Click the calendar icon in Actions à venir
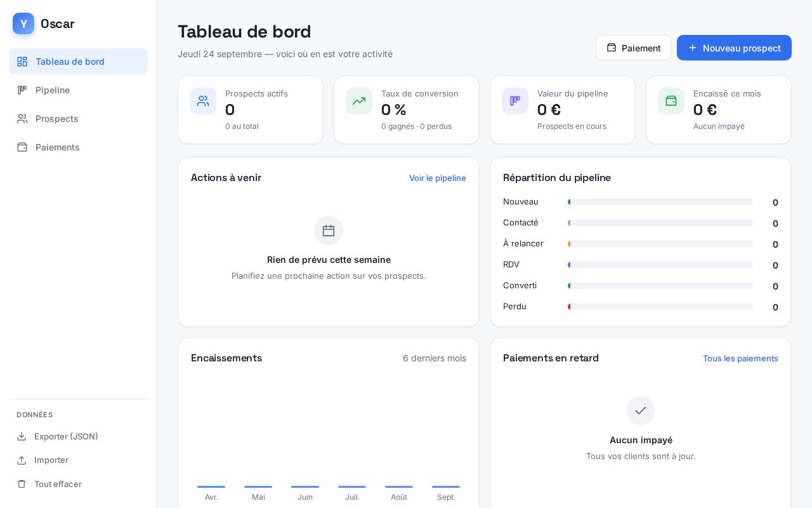Screen dimensions: 812x508 (329, 231)
